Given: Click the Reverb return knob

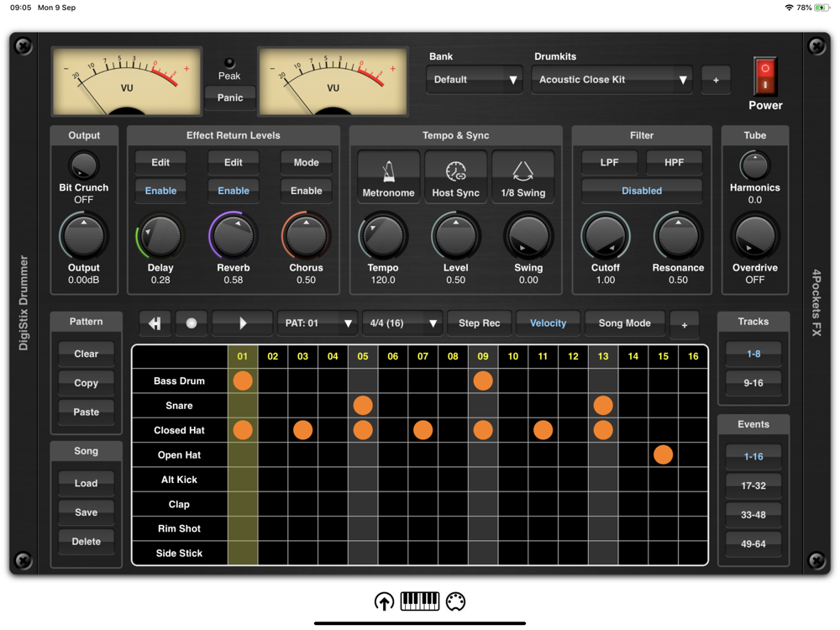Looking at the screenshot, I should 233,236.
